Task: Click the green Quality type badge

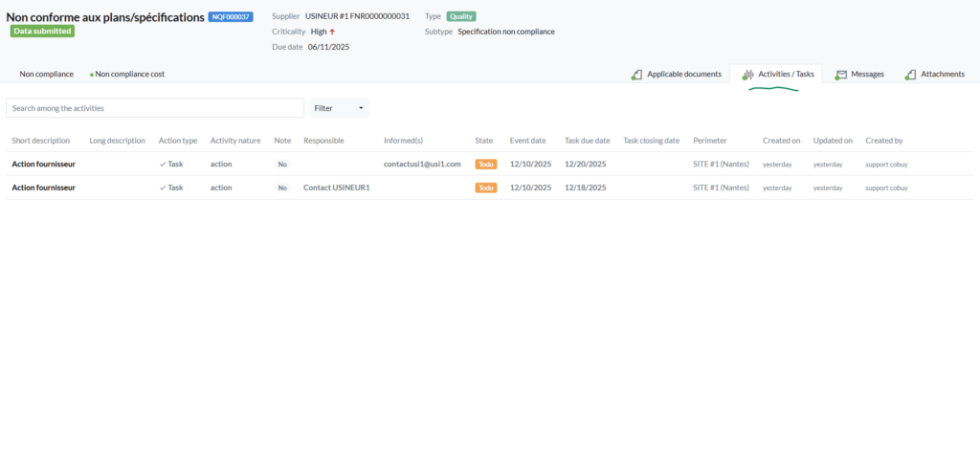Action: 460,16
